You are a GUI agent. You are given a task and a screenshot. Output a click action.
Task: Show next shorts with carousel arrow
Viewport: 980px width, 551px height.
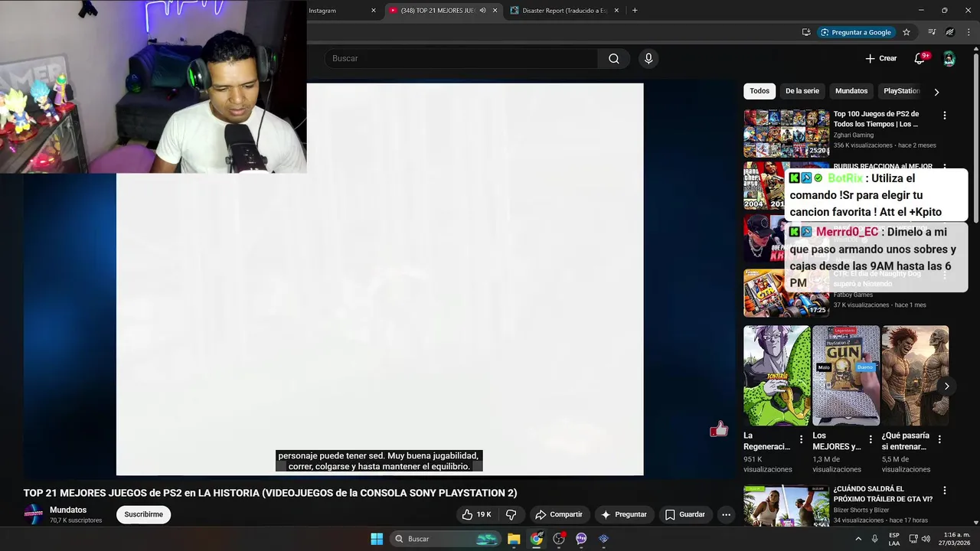click(x=946, y=386)
